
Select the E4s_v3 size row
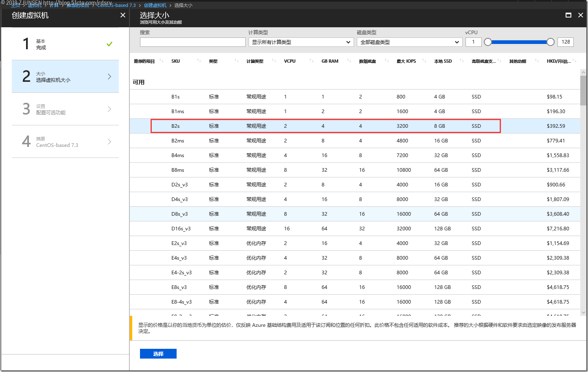tap(355, 258)
